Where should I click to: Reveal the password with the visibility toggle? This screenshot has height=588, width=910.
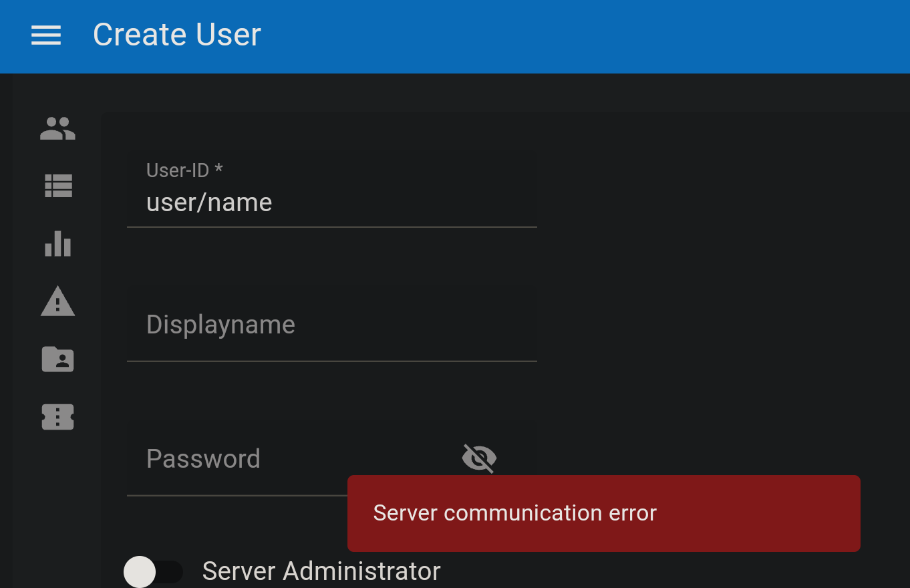point(478,458)
